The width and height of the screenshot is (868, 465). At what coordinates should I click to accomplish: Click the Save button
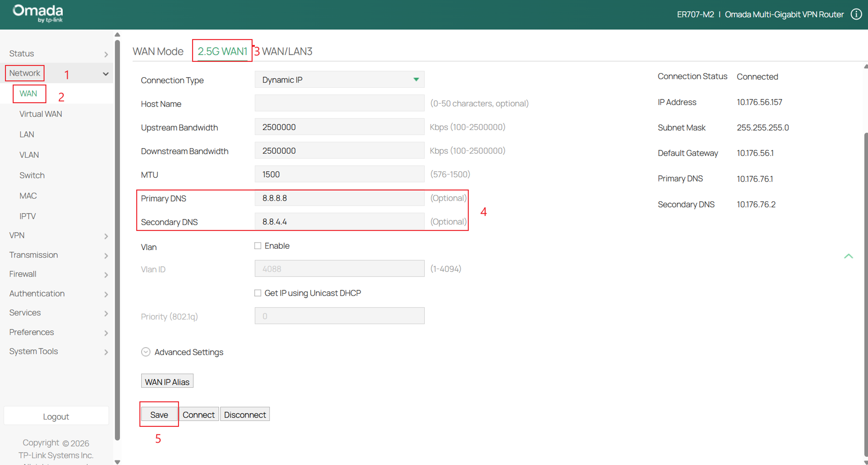(159, 414)
